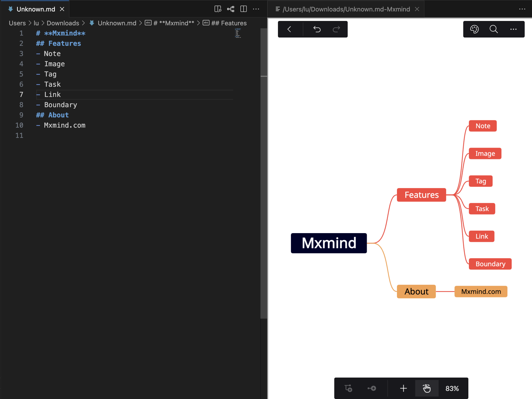Select the Boundary node
This screenshot has width=532, height=399.
click(490, 264)
